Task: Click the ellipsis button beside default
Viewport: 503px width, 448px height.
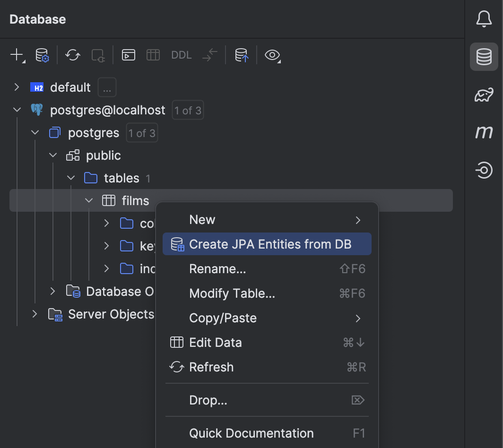Action: pyautogui.click(x=106, y=87)
